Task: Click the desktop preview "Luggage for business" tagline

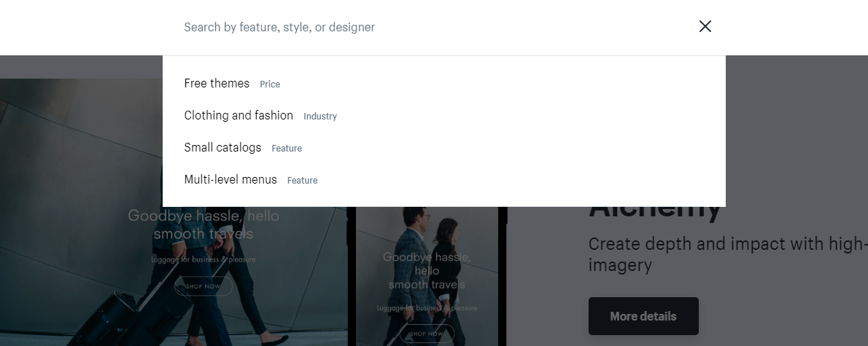Action: point(204,259)
